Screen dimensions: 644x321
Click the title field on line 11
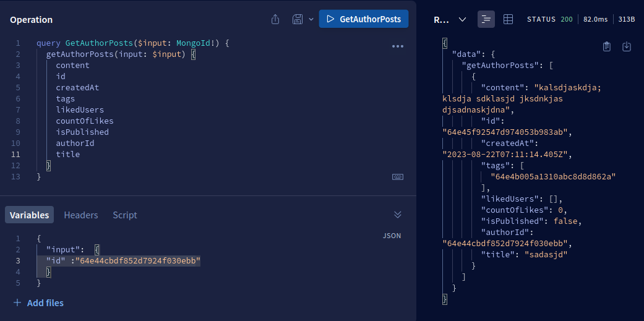pyautogui.click(x=68, y=155)
